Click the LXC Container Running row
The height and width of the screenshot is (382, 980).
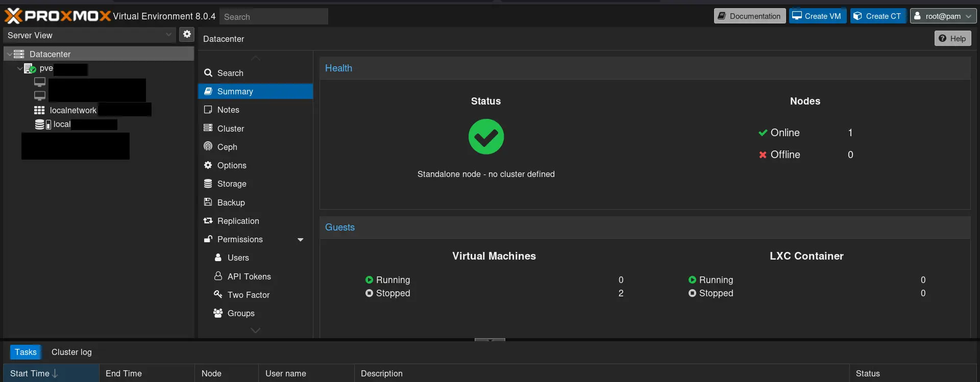coord(806,279)
